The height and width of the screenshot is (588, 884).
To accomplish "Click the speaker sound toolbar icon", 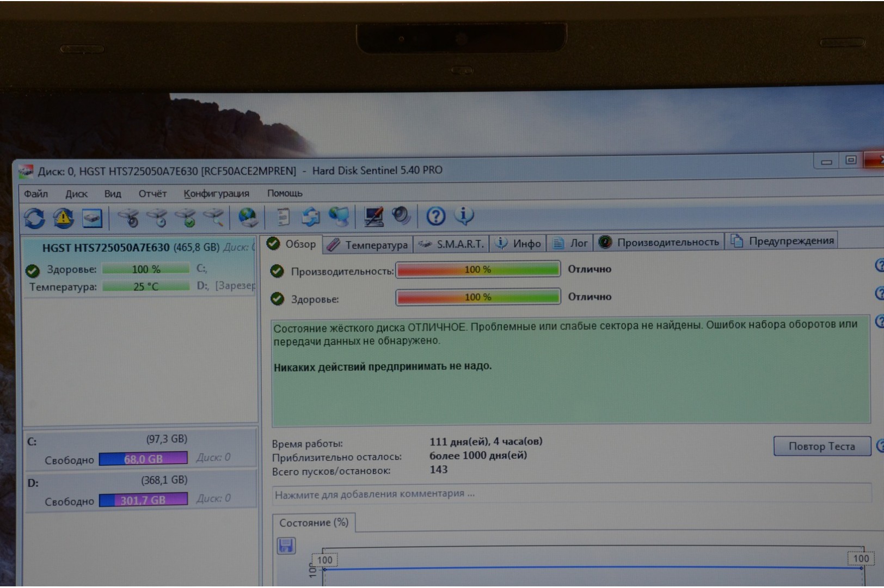I will [402, 216].
